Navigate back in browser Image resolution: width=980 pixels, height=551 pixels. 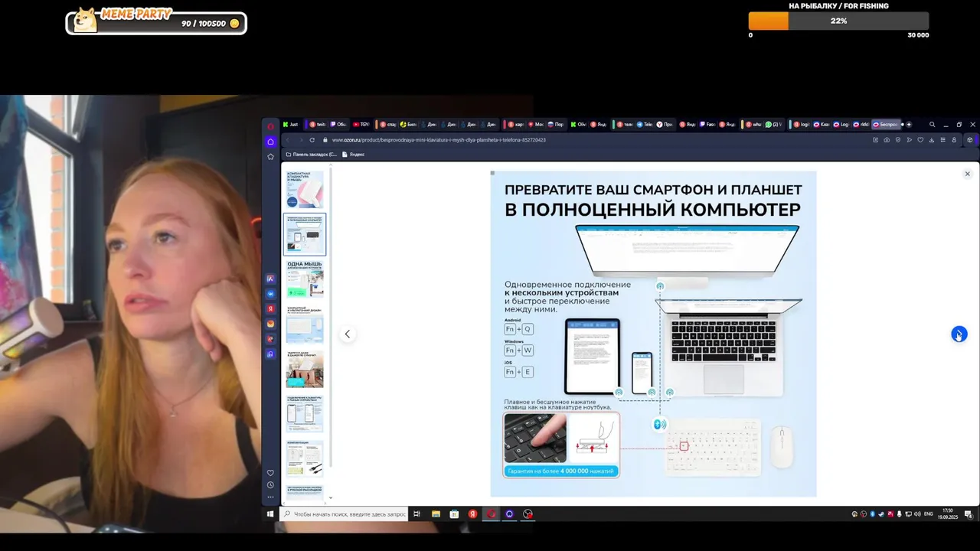[288, 140]
